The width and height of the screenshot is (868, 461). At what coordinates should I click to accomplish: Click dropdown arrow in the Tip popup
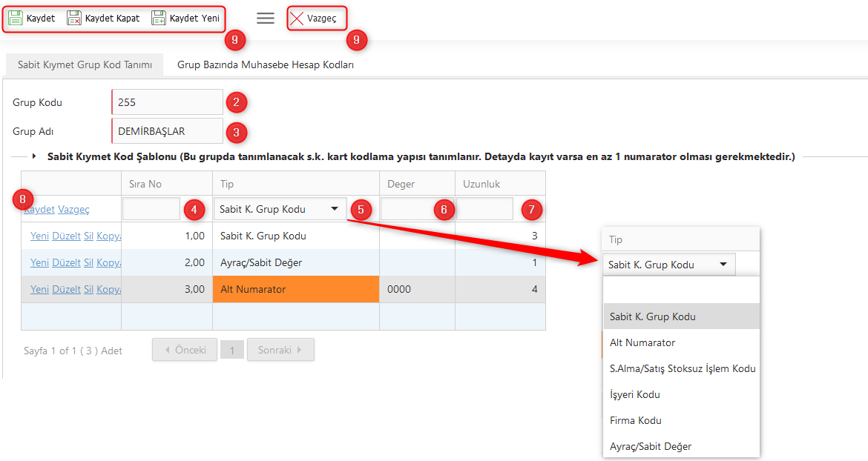point(723,265)
